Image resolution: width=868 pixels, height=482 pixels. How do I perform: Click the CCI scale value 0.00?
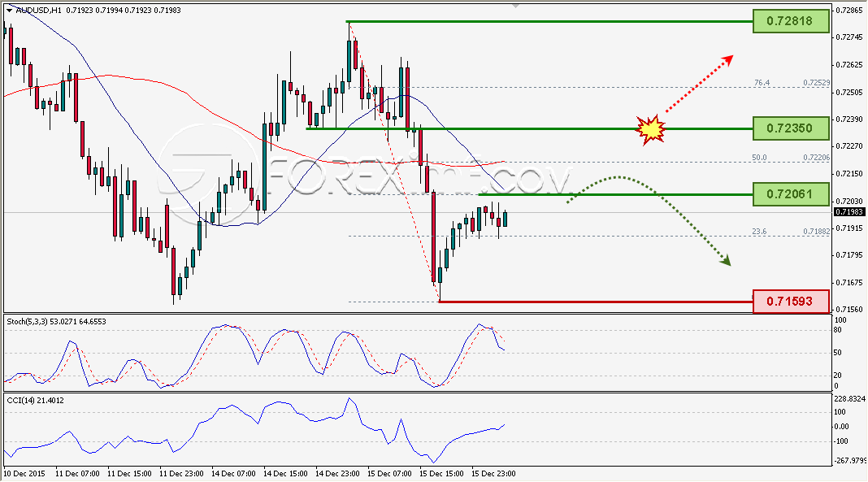click(x=841, y=427)
